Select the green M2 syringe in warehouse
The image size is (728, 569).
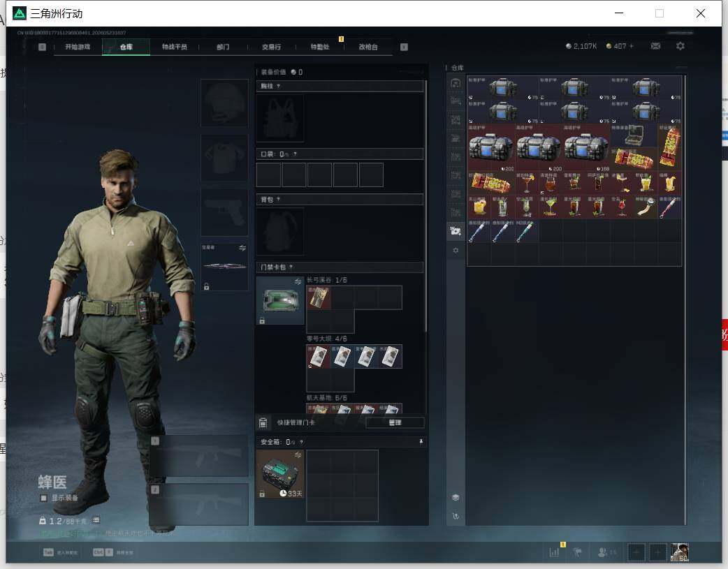point(527,230)
